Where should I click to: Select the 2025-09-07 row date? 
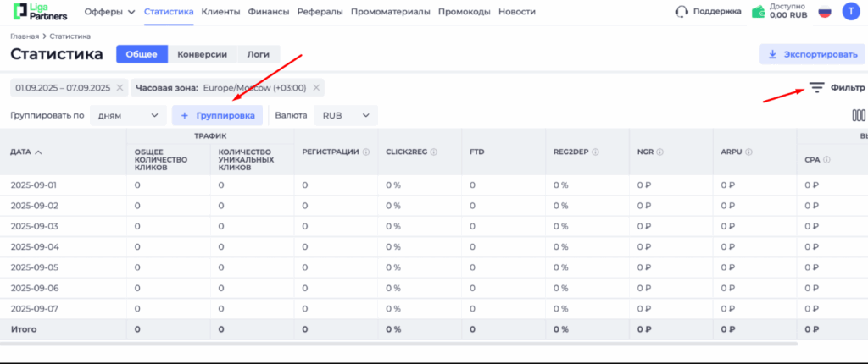click(x=34, y=309)
